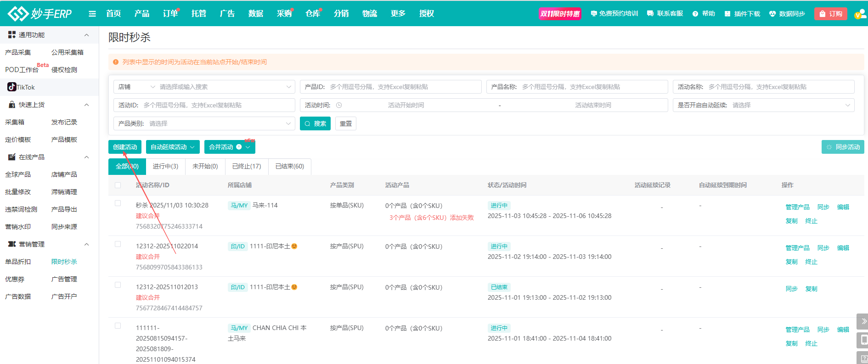Click the info icon beside 合并活动

[239, 147]
